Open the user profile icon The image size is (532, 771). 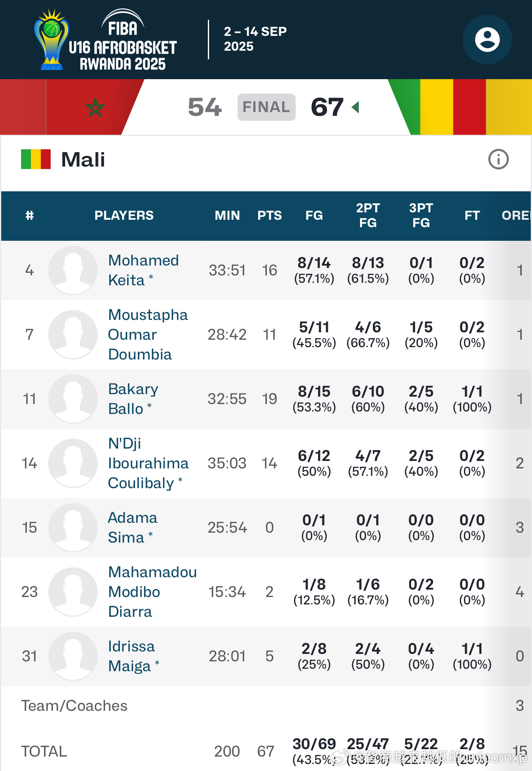tap(487, 40)
